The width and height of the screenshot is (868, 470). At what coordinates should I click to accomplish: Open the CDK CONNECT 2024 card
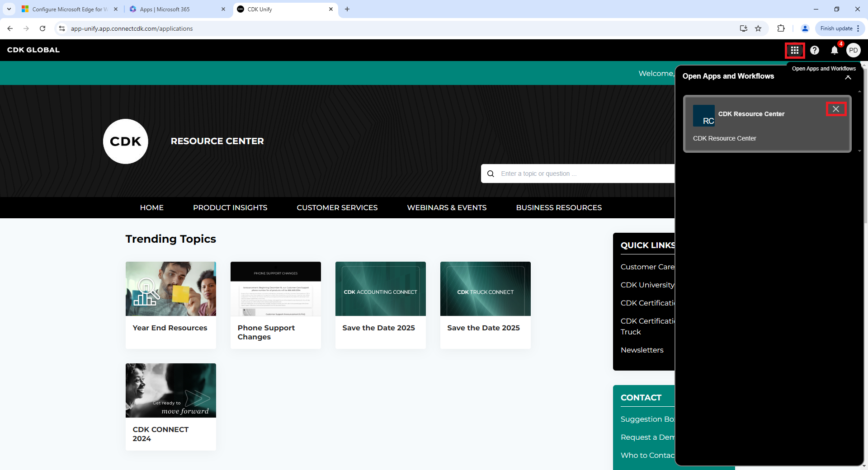(x=171, y=407)
